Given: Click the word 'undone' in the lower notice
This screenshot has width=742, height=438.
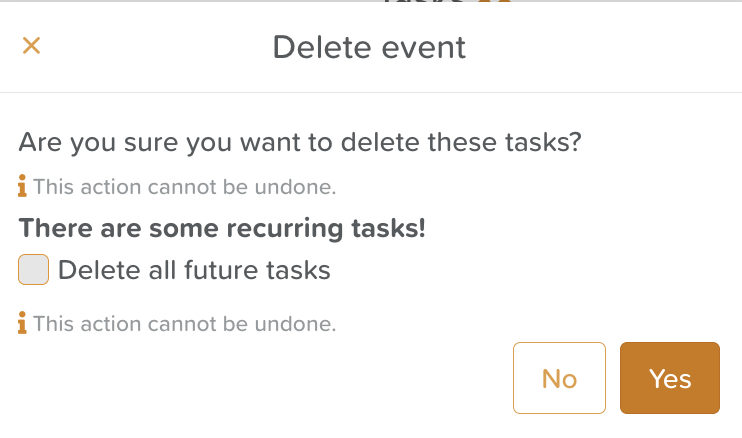Looking at the screenshot, I should coord(295,324).
